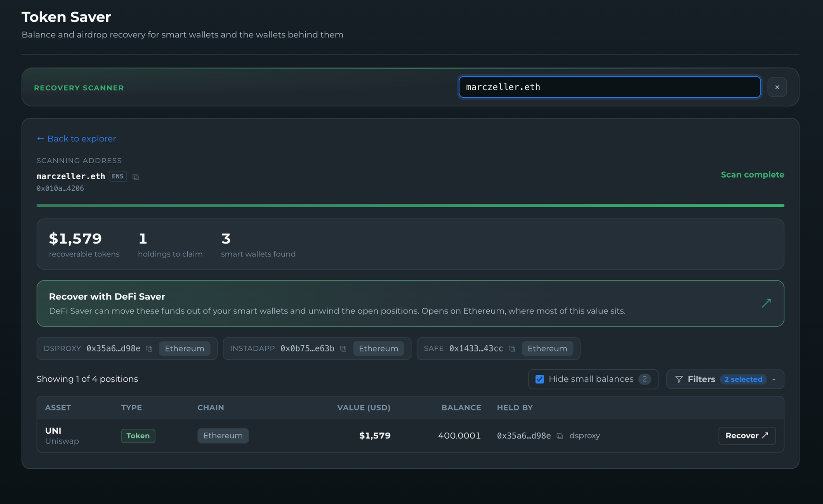Open DeFi Saver via the green arrow icon

pos(766,303)
